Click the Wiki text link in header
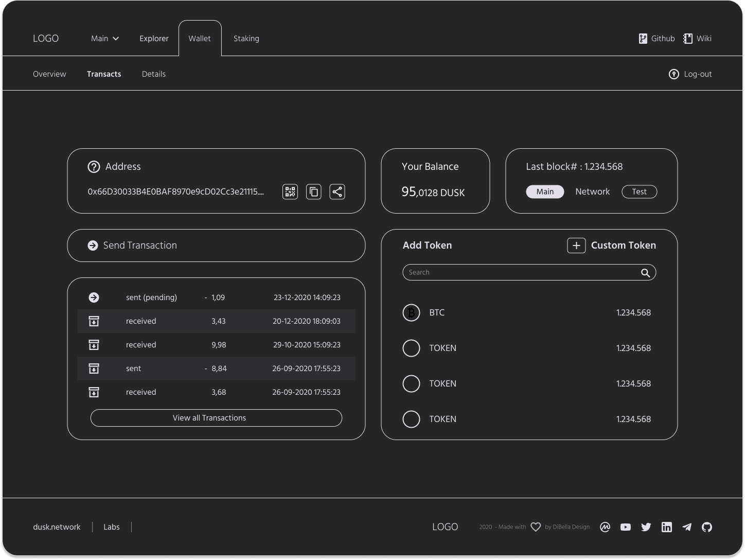745x560 pixels. pyautogui.click(x=704, y=39)
